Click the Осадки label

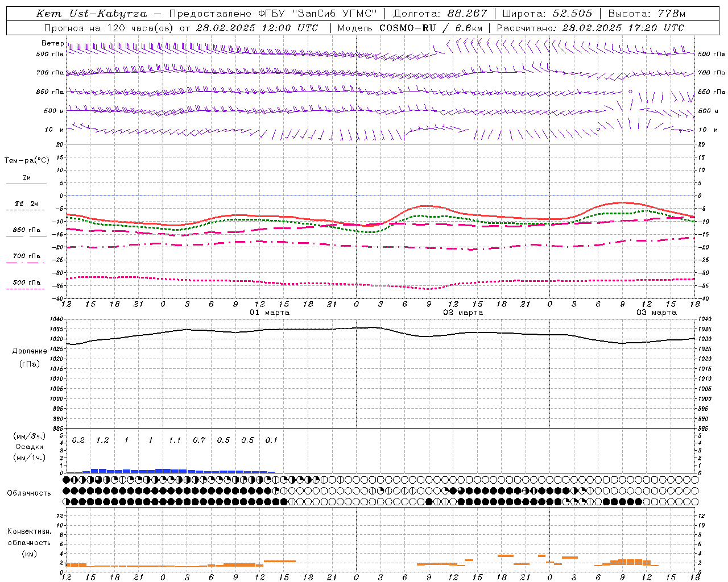[30, 447]
